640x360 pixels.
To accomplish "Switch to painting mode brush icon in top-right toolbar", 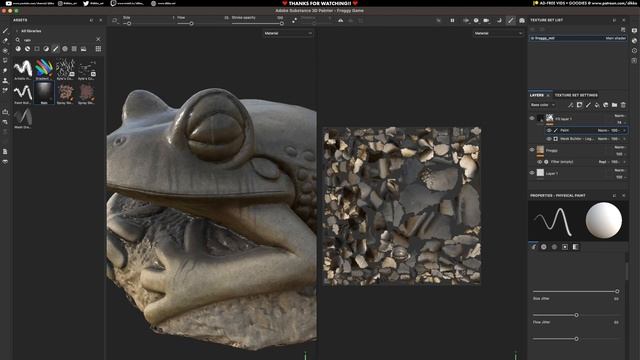I will coord(511,20).
